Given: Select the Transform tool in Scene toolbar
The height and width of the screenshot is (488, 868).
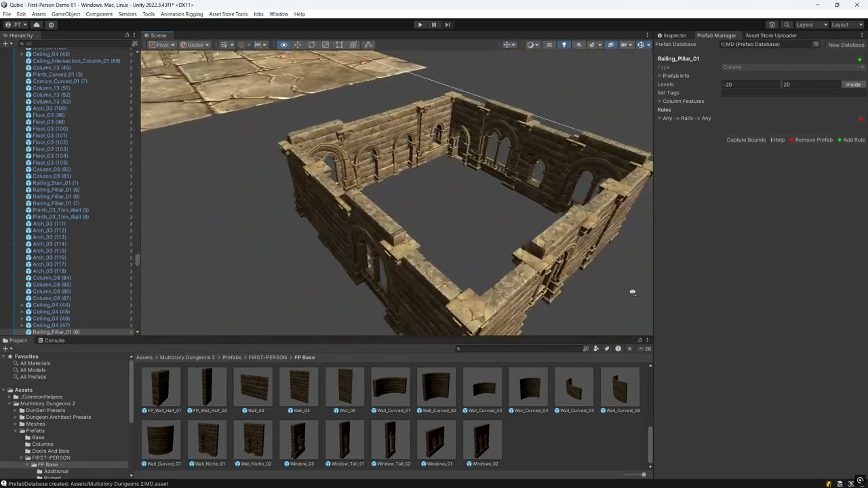Looking at the screenshot, I should (353, 45).
